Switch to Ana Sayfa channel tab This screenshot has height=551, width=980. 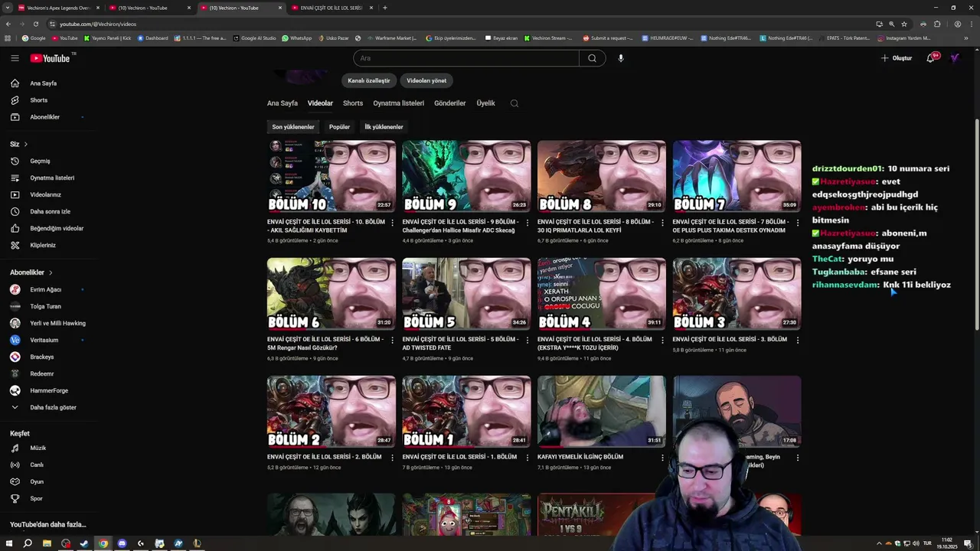click(x=283, y=103)
